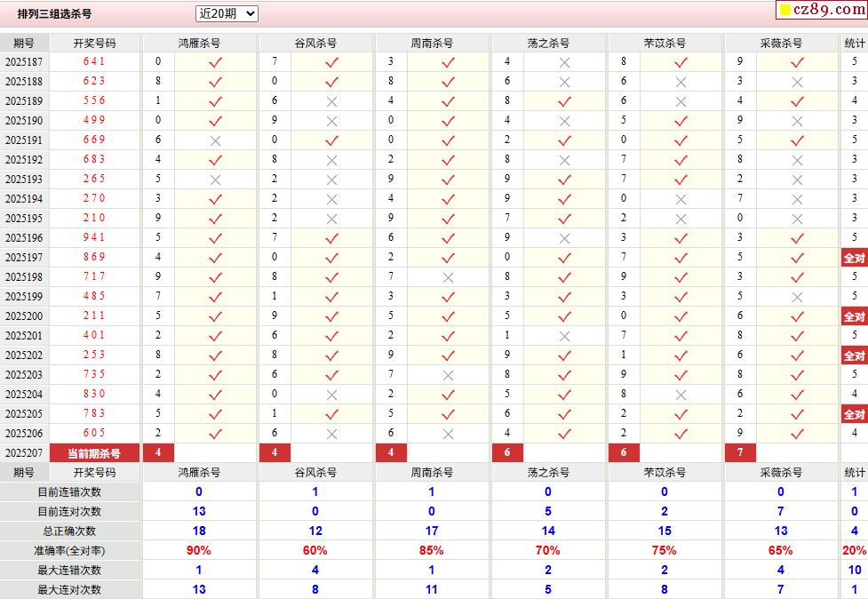Select period 2025197 row label
The image size is (868, 599).
pyautogui.click(x=24, y=258)
